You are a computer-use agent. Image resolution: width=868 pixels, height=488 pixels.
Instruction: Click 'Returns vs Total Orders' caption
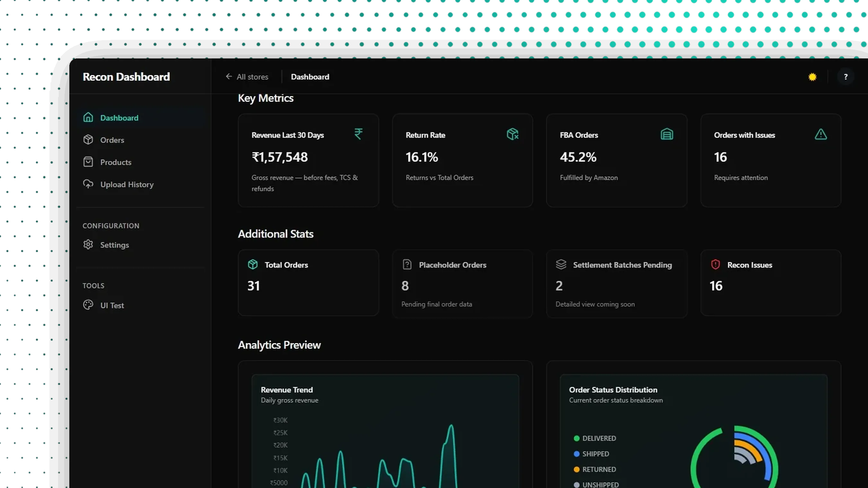[x=439, y=178]
